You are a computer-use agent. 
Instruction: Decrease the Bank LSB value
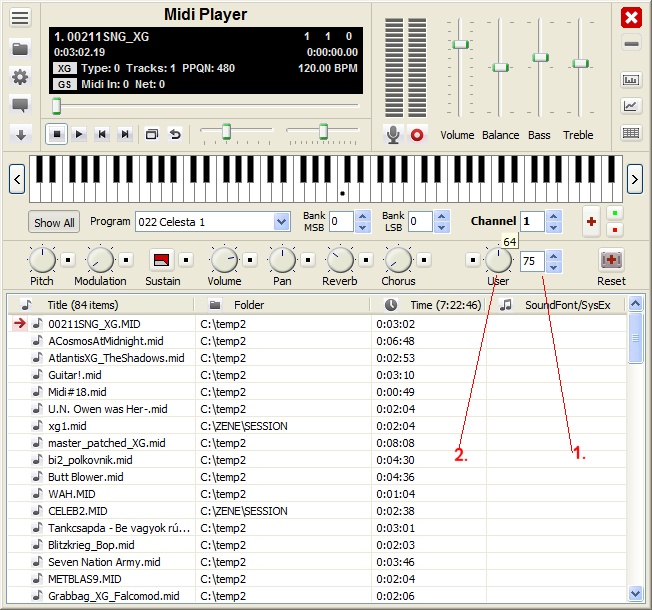click(x=442, y=227)
